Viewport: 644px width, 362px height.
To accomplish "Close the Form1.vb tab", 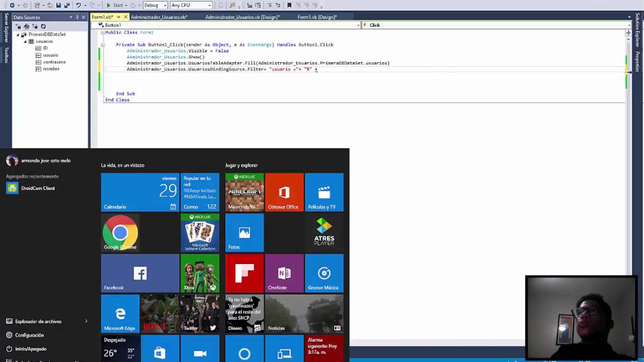I will (125, 17).
